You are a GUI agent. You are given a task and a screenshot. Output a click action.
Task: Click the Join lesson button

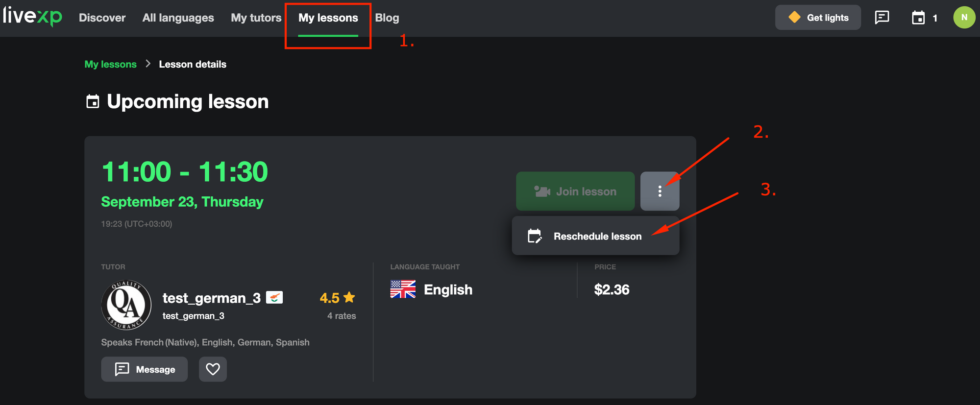point(575,191)
